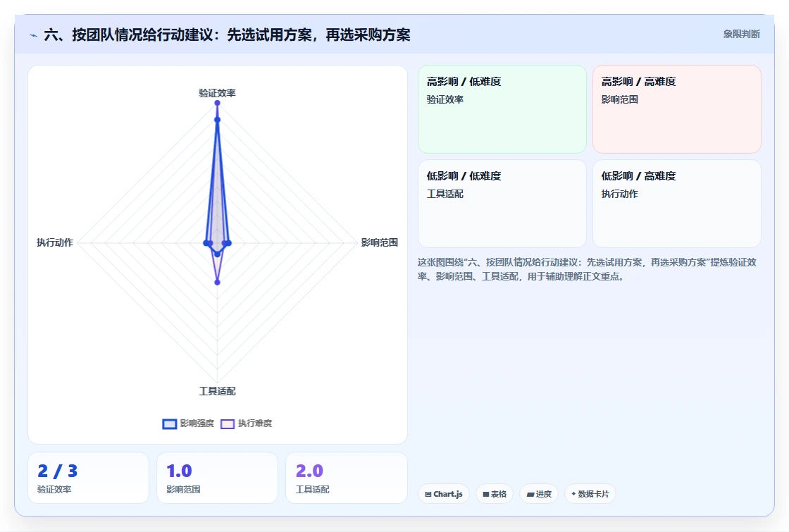Click the radar axis label 工具适配
This screenshot has width=789, height=532.
218,391
